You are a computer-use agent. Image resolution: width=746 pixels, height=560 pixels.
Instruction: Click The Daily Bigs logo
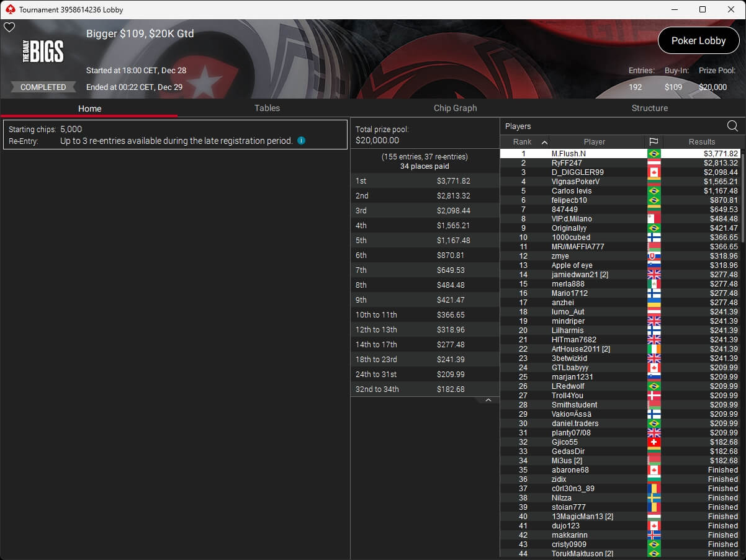(43, 51)
